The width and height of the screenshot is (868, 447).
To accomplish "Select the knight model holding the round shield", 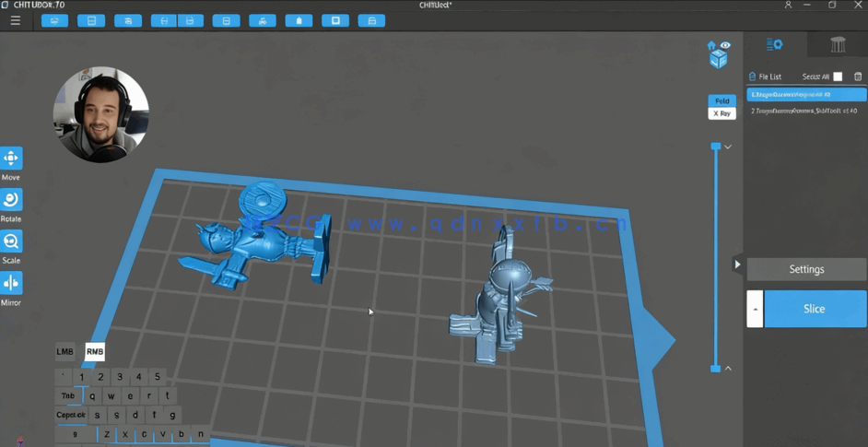I will [259, 237].
